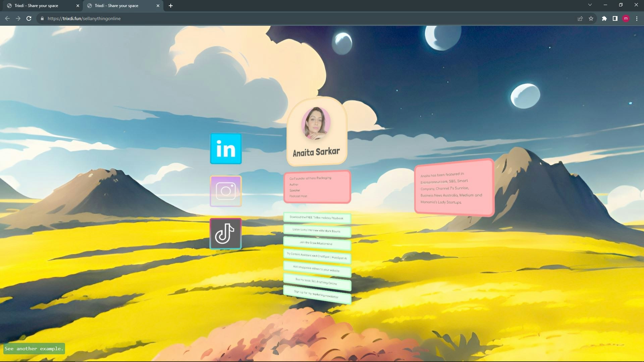Open 'Add shoppable videos to your website' link
This screenshot has width=644, height=362.
(x=317, y=269)
